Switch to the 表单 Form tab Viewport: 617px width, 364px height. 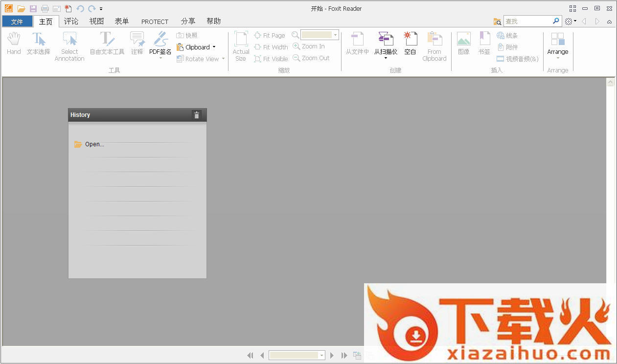point(122,21)
